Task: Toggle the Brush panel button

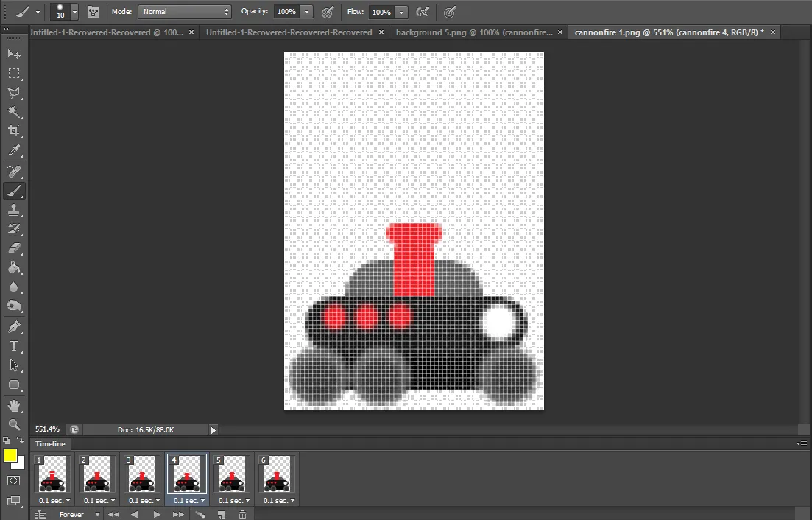Action: click(93, 11)
